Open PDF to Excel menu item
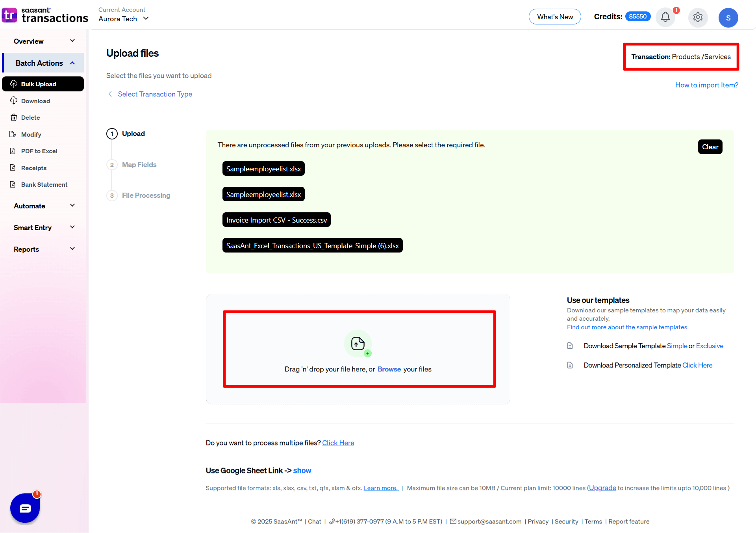The height and width of the screenshot is (533, 756). point(39,151)
